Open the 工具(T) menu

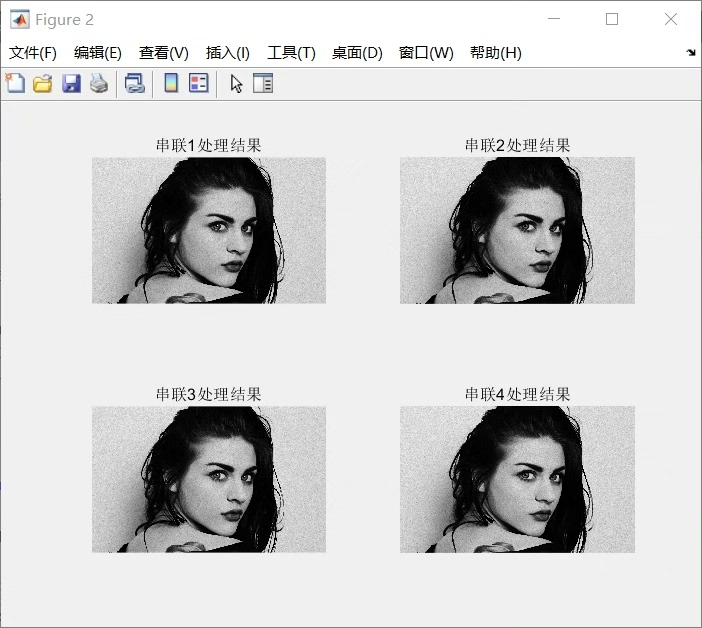coord(291,53)
